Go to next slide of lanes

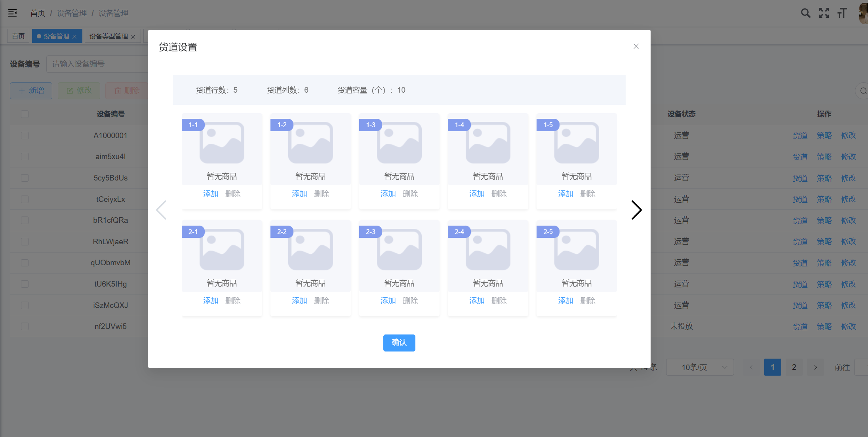[636, 210]
